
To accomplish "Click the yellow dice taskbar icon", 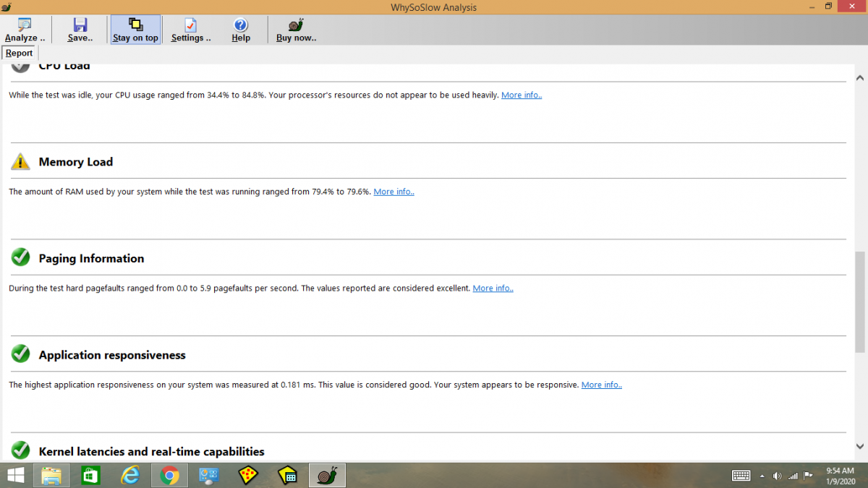I will pos(249,475).
